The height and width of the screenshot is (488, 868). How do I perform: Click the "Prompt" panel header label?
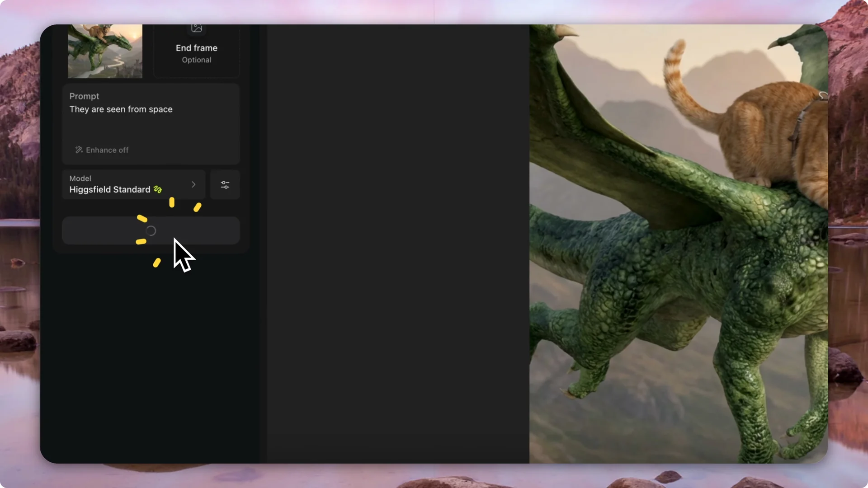[x=84, y=96]
